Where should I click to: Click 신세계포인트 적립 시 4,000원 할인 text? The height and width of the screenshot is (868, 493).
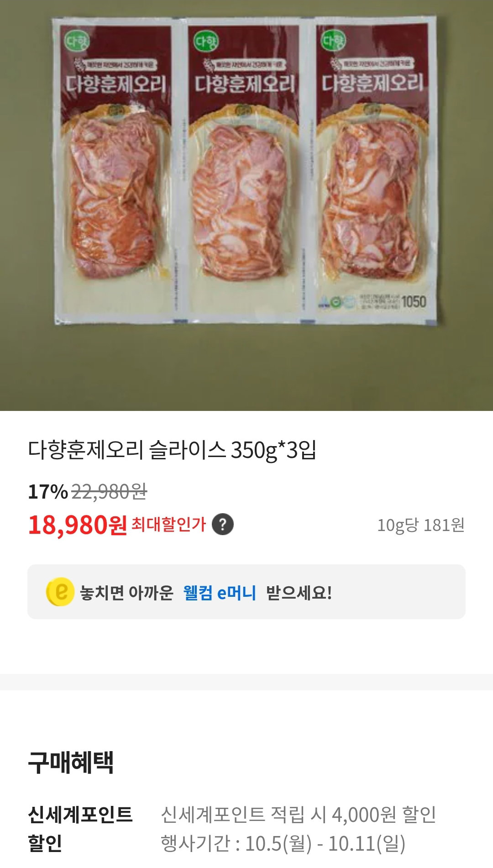click(299, 815)
